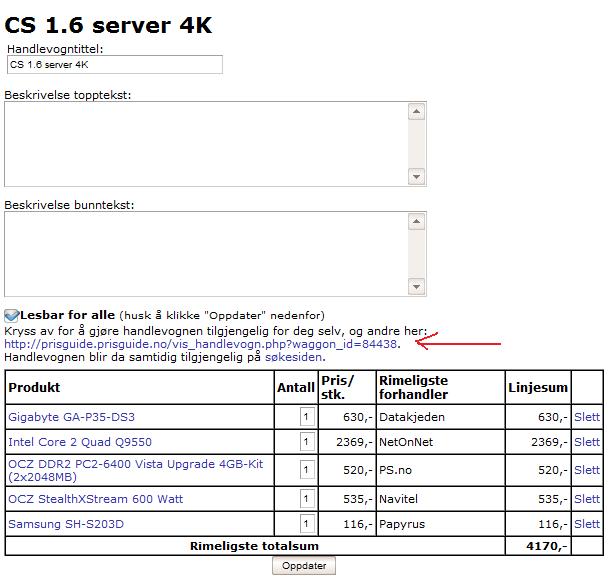The image size is (608, 582).
Task: Click quantity field for Intel Core 2 Quad
Action: 307,442
